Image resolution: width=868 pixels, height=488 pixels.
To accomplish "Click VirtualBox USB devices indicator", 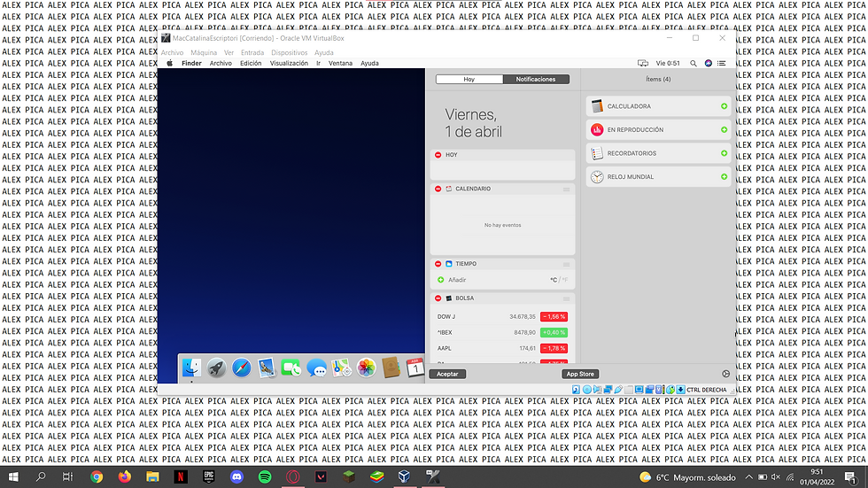I will 618,390.
